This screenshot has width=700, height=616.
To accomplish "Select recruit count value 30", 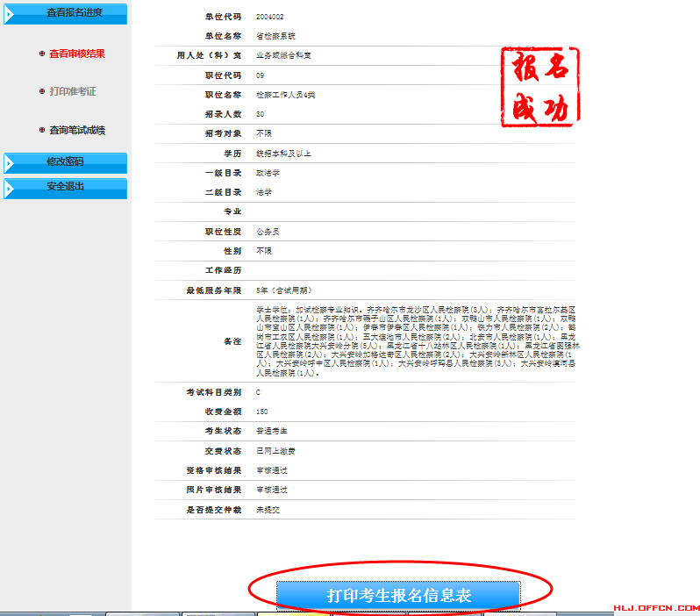I will 260,114.
